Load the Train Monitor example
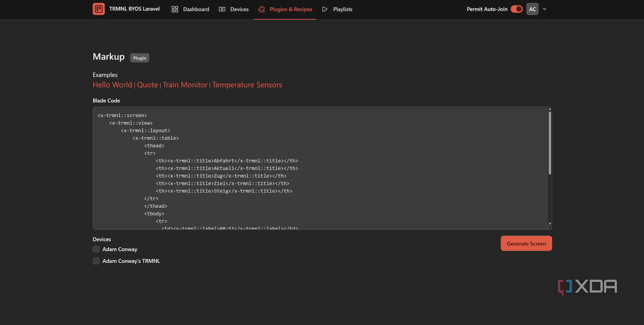Screen dimensions: 644x325 pos(185,85)
